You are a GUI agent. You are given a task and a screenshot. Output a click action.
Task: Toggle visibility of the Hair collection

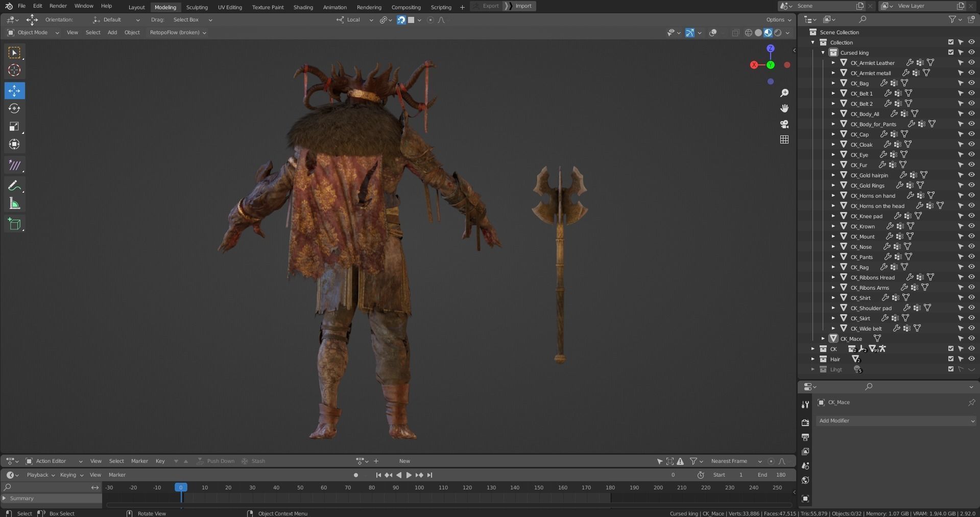click(971, 359)
